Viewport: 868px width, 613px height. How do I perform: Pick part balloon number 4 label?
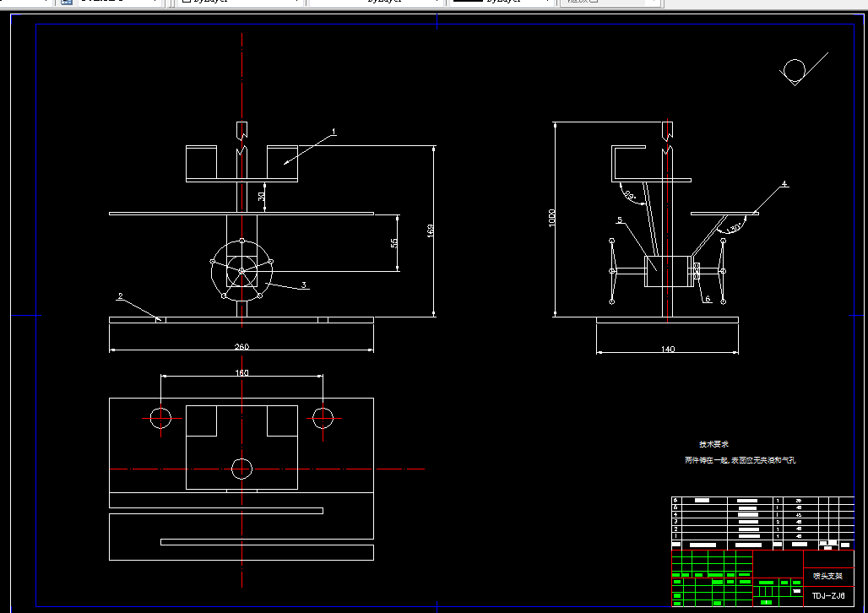[x=784, y=184]
